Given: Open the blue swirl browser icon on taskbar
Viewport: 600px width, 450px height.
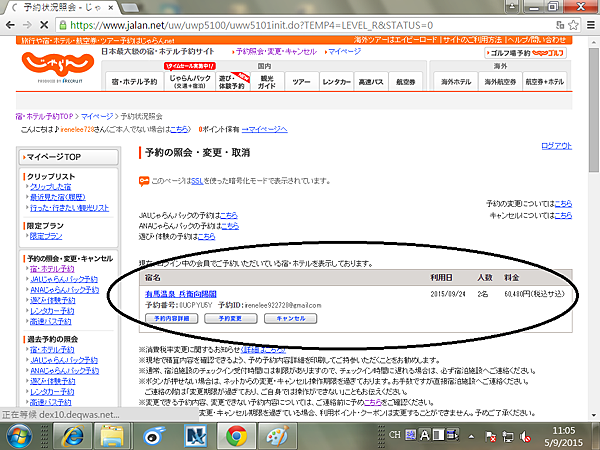Looking at the screenshot, I should click(154, 436).
